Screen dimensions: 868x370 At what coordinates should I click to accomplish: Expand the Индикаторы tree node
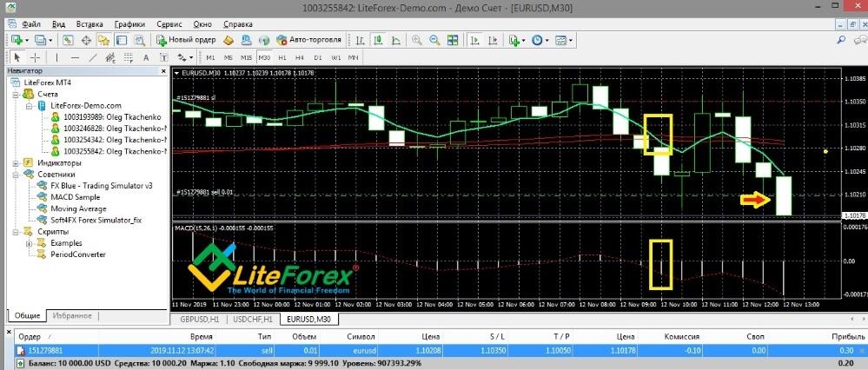(15, 163)
